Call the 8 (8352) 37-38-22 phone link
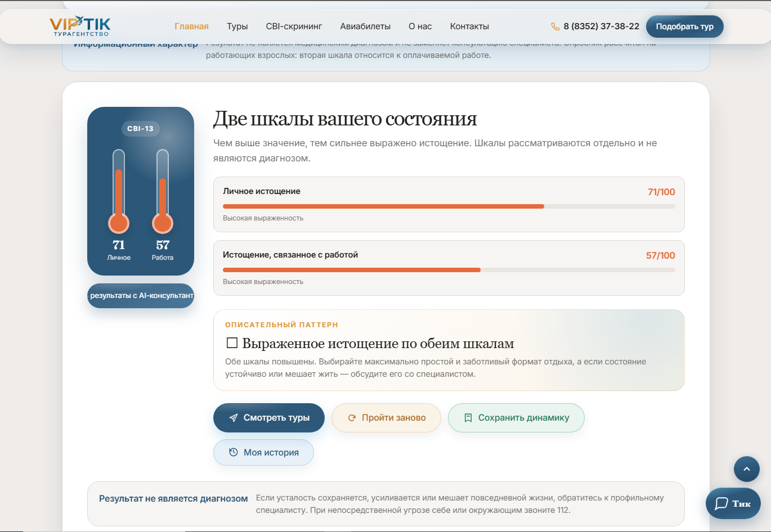The height and width of the screenshot is (532, 771). [x=601, y=26]
